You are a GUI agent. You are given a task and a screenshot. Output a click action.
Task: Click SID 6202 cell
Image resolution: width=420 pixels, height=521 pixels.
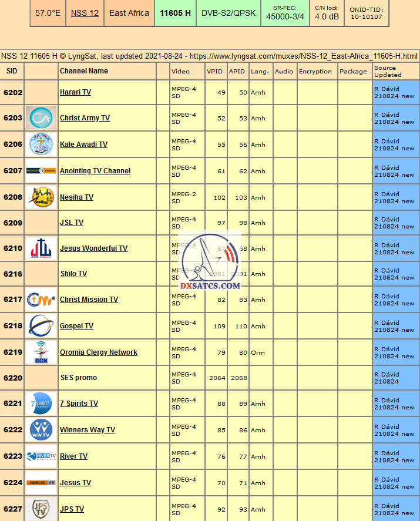(x=12, y=92)
